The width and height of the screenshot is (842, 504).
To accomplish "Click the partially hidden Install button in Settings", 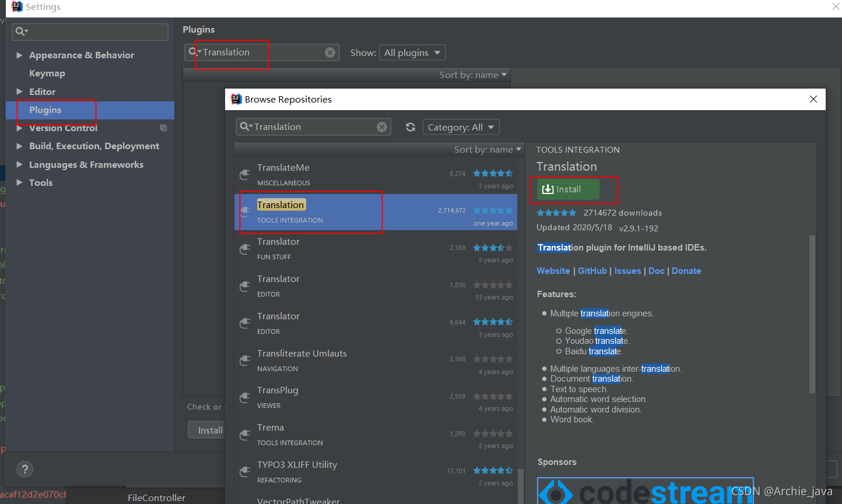I will 207,431.
